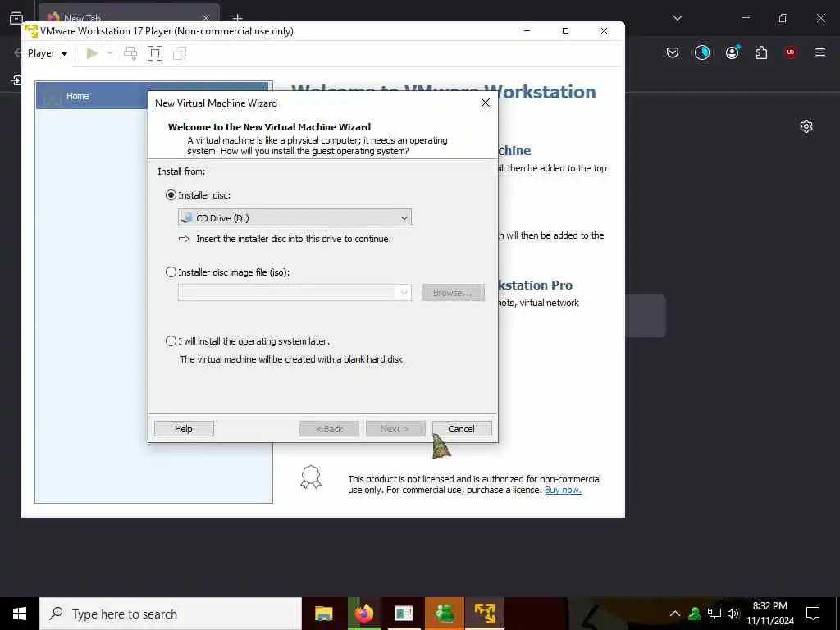The image size is (840, 630).
Task: Open the Firefox hamburger application menu
Action: coord(820,52)
